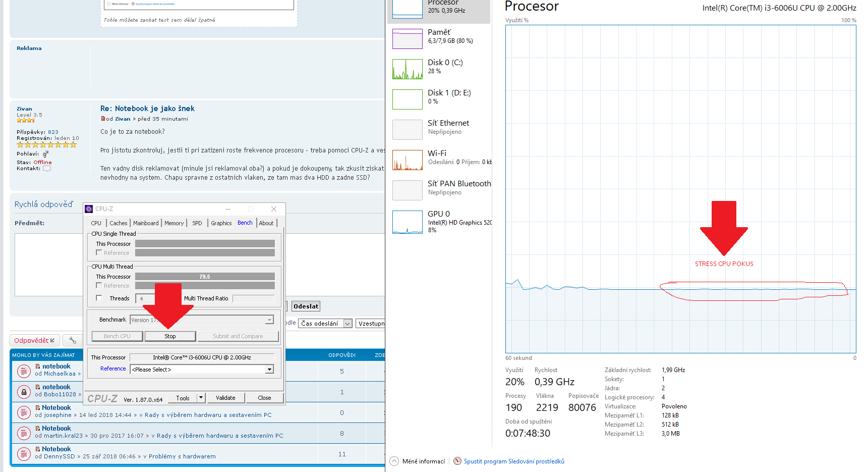
Task: Click the Multi Thread Ratio field
Action: (x=254, y=298)
